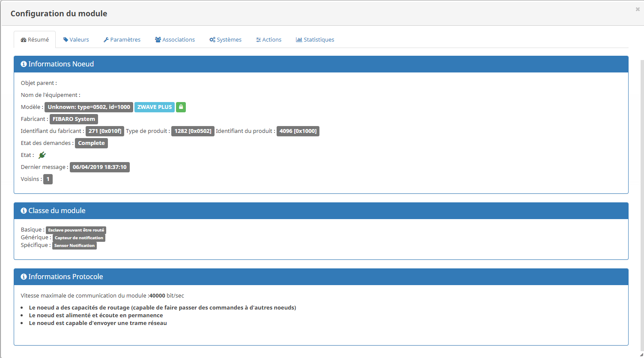Click the dialog resize grip corner
Image resolution: width=644 pixels, height=358 pixels.
[x=641, y=355]
